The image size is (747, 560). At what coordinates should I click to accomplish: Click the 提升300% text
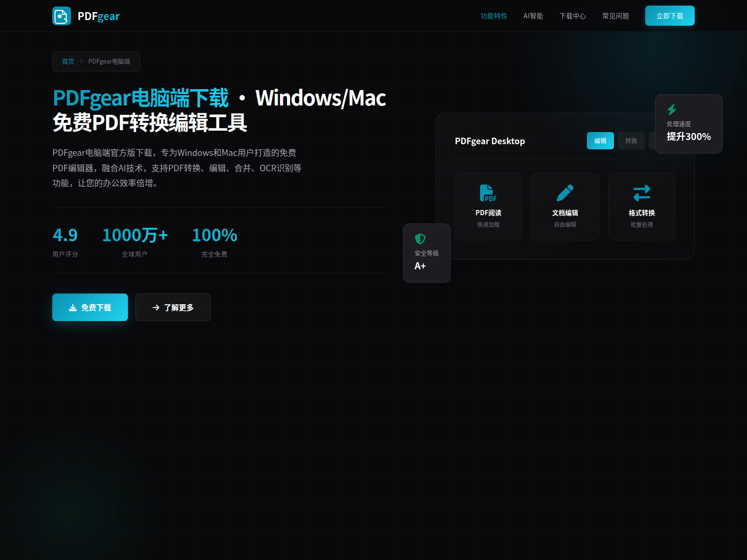[x=689, y=137]
